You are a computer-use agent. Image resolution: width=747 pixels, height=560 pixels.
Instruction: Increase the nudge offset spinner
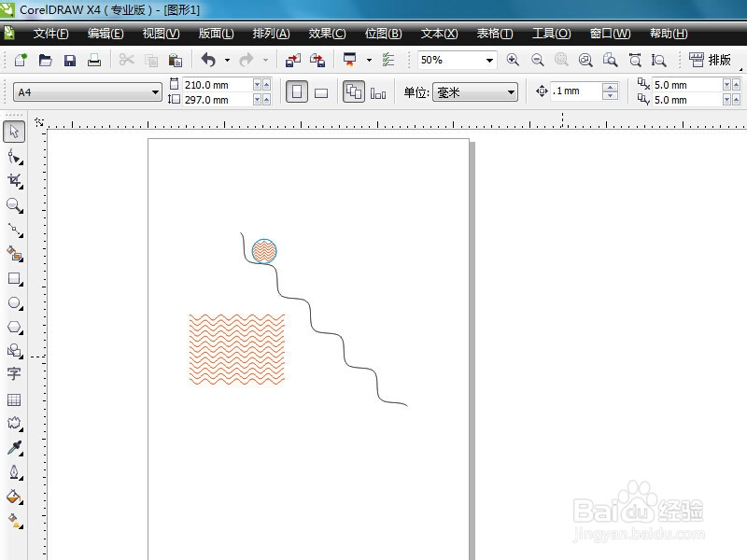tap(610, 87)
